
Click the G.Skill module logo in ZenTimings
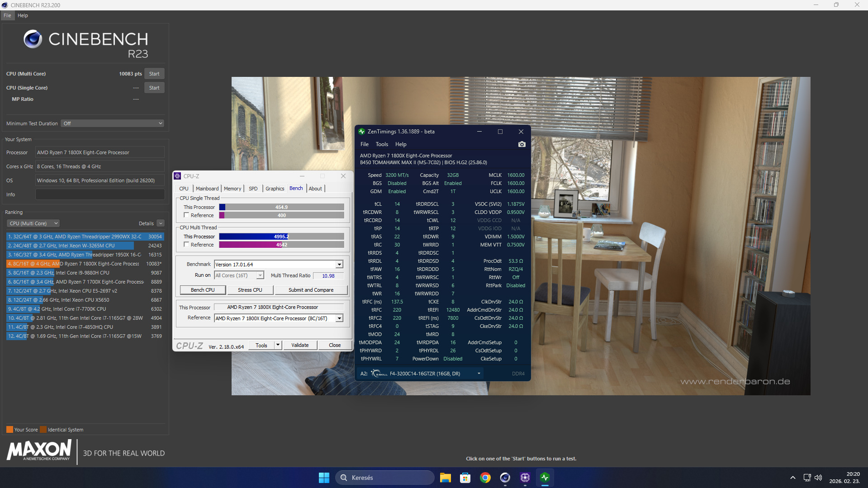[379, 374]
